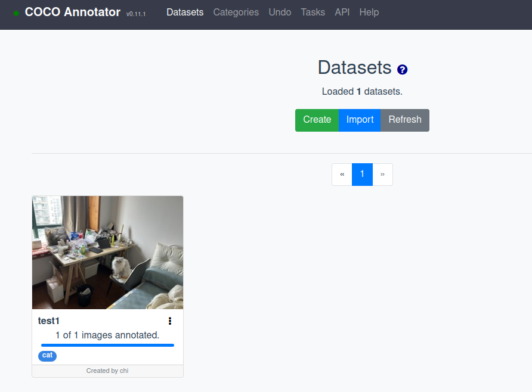Go to the Categories page
Image resolution: width=532 pixels, height=392 pixels.
pos(236,12)
